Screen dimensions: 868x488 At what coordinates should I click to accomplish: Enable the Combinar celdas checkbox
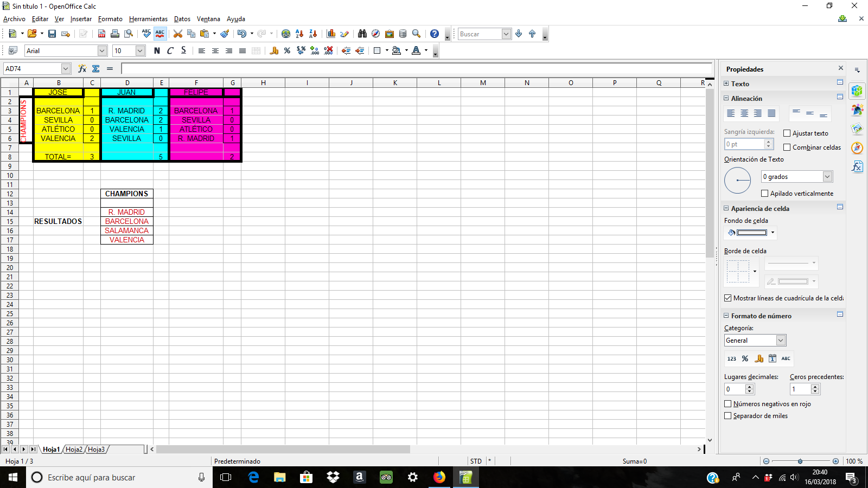coord(787,147)
